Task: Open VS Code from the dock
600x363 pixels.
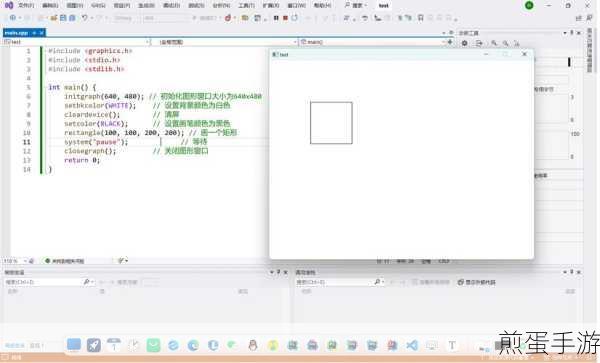Action: click(412, 345)
